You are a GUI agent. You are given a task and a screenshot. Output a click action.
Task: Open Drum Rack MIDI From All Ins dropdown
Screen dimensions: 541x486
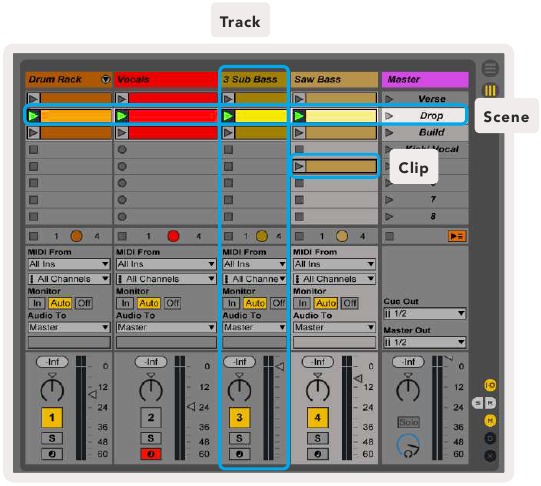69,264
